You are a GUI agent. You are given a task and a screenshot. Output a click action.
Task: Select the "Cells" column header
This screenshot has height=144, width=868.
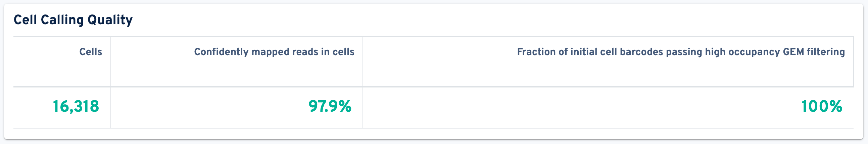pos(90,52)
